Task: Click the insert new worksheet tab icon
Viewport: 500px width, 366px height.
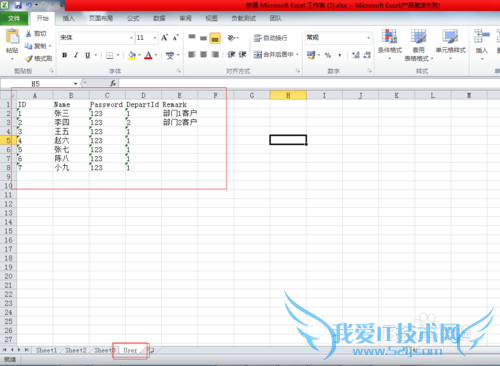Action: 152,350
